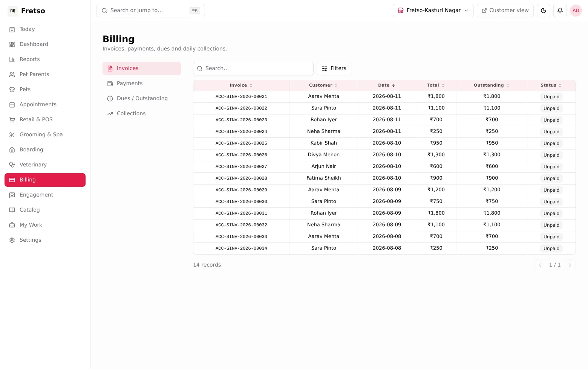This screenshot has width=588, height=369.
Task: Click the Appointments calendar icon
Action: [x=12, y=105]
